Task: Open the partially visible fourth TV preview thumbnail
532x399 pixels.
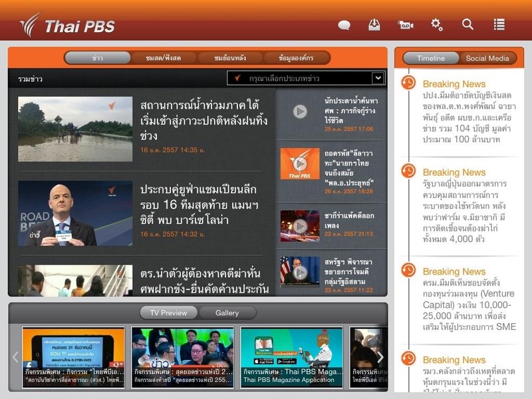Action: [368, 357]
